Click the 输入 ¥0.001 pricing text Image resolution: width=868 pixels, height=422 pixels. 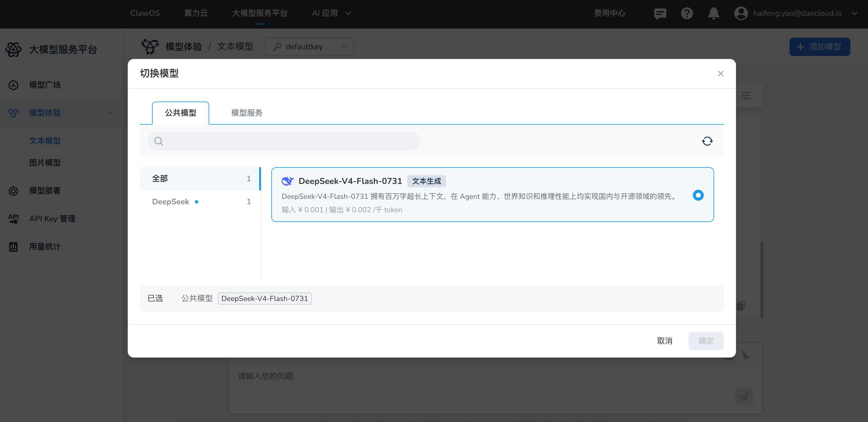click(302, 210)
